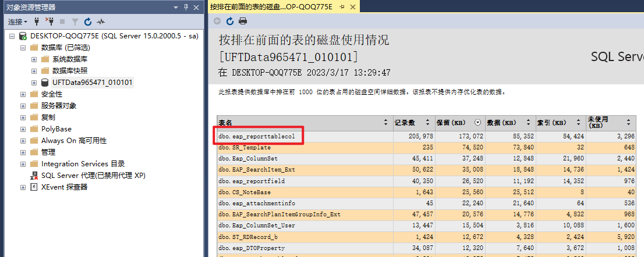Sort the report by 索引(KB) column
Viewport: 644px width, 257px height.
[x=579, y=123]
